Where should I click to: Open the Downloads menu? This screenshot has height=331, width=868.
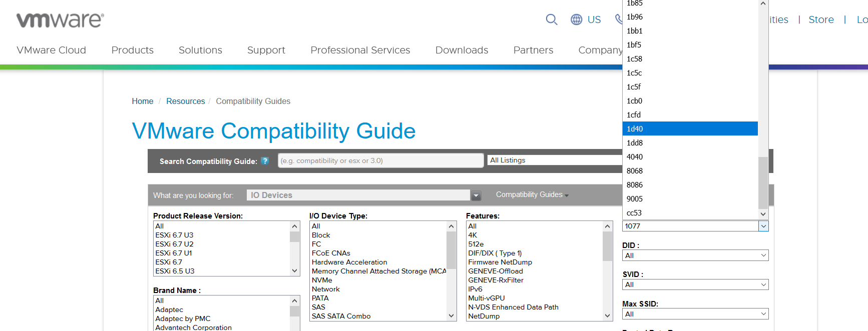tap(462, 50)
